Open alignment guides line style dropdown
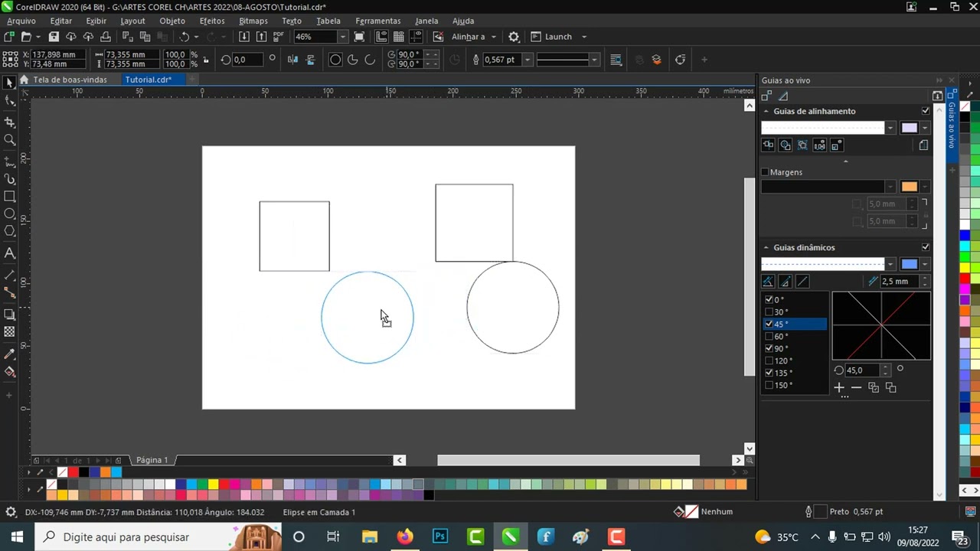 tap(890, 128)
